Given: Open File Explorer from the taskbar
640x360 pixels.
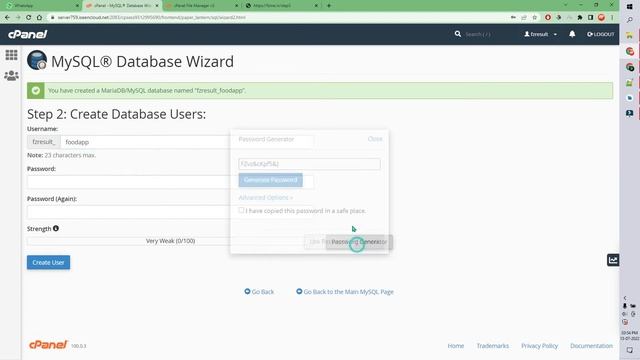Looking at the screenshot, I should pyautogui.click(x=629, y=36).
